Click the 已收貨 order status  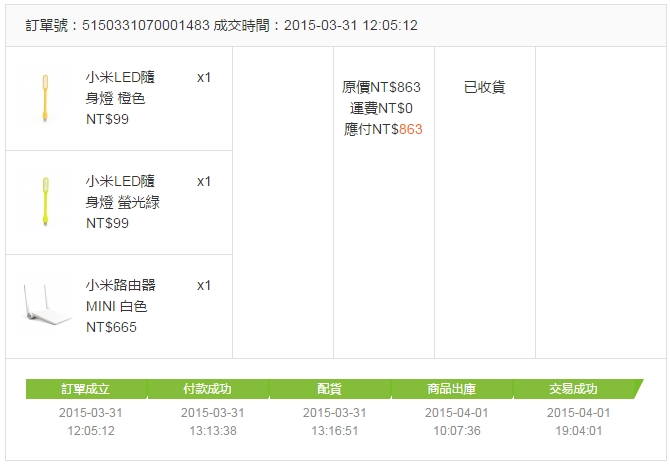(x=485, y=87)
